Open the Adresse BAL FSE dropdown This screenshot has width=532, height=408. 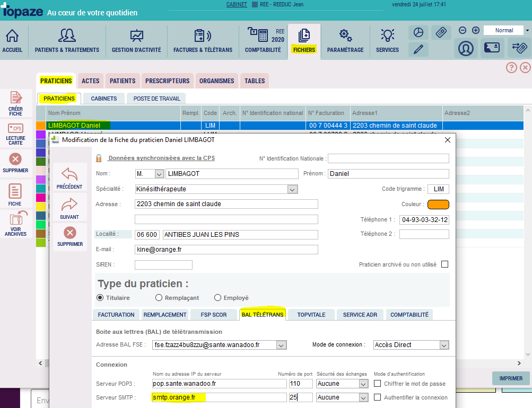[281, 345]
